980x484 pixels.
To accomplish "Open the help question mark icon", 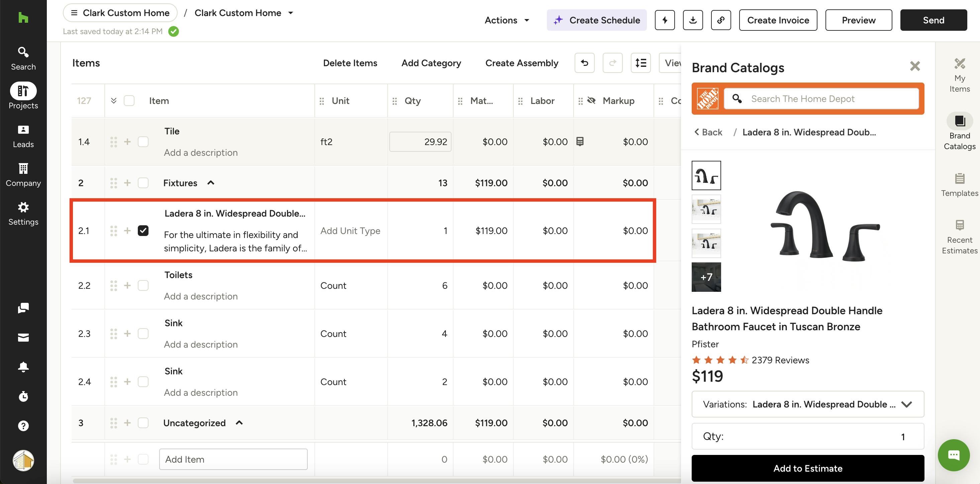I will (23, 426).
